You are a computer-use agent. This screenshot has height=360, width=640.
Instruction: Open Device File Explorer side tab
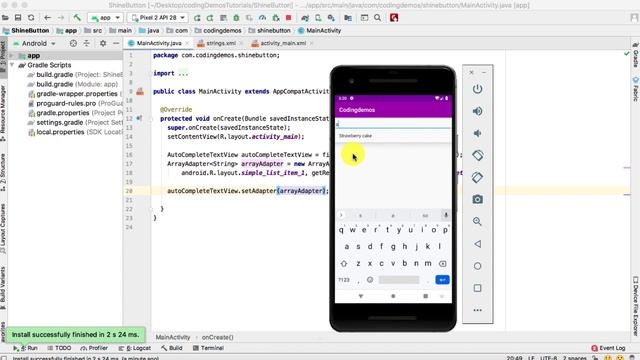636,306
